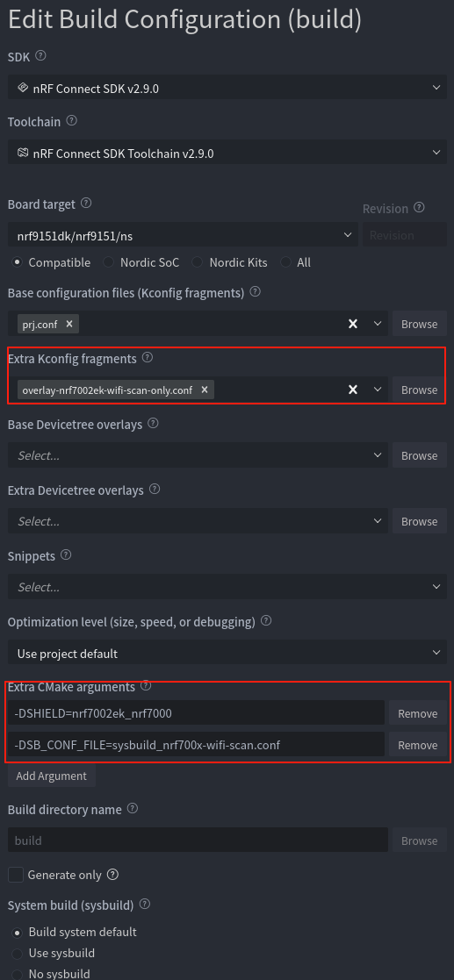Viewport: 454px width, 980px height.
Task: Open the Board target nrf9151dk dropdown
Action: pyautogui.click(x=184, y=235)
